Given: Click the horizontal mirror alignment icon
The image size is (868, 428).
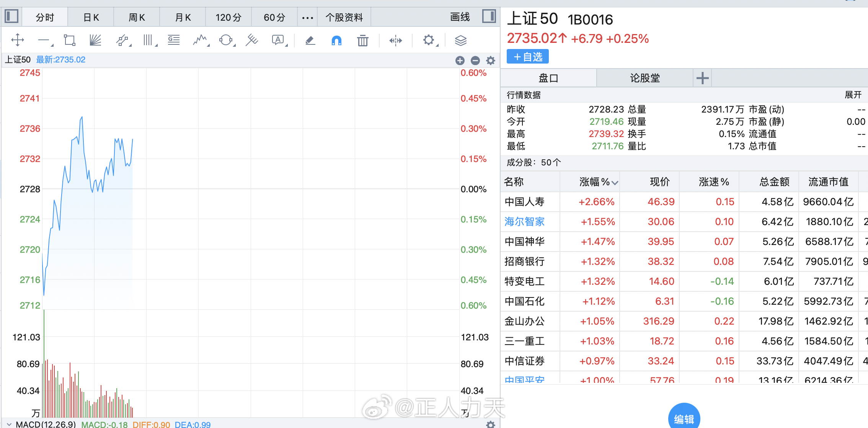Looking at the screenshot, I should (x=396, y=40).
